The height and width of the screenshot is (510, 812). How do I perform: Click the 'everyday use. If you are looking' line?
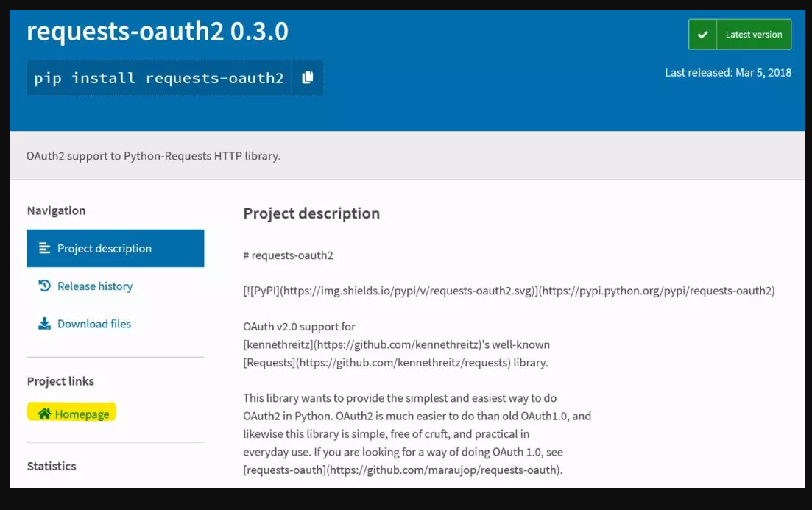coord(403,452)
